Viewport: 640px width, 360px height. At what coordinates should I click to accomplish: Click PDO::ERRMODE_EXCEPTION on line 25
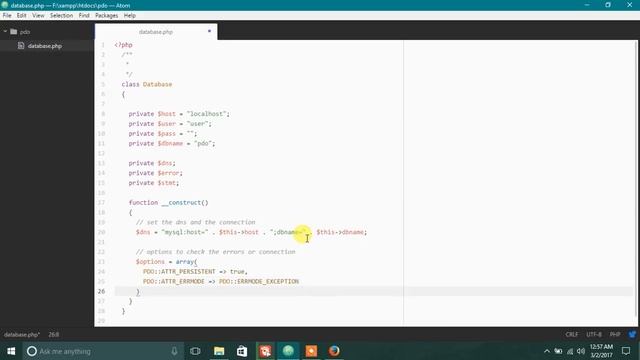(259, 282)
